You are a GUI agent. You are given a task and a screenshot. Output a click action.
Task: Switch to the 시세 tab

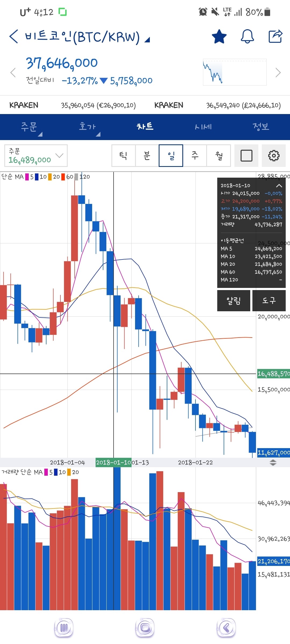coord(203,127)
